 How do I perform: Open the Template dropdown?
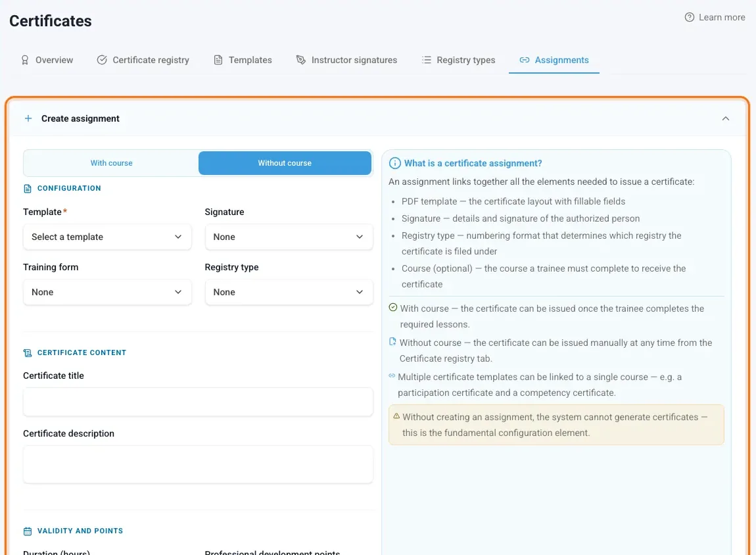[107, 237]
